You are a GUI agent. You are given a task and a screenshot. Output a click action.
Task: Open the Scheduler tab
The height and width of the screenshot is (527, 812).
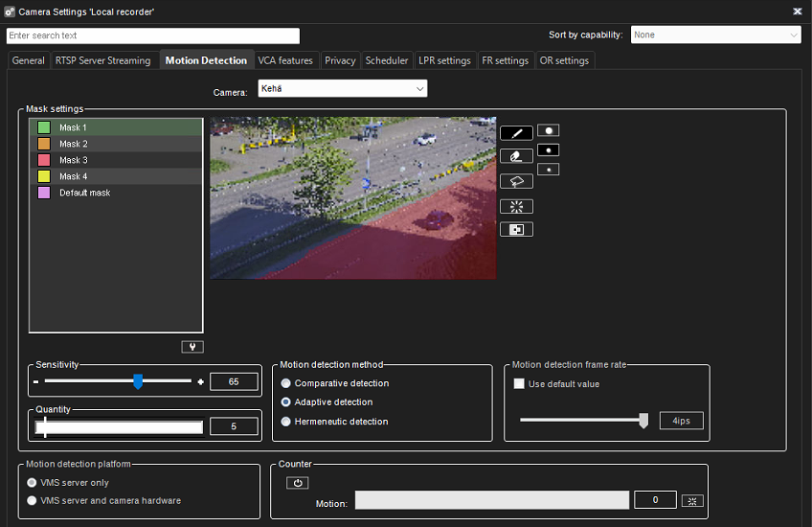[x=387, y=60]
